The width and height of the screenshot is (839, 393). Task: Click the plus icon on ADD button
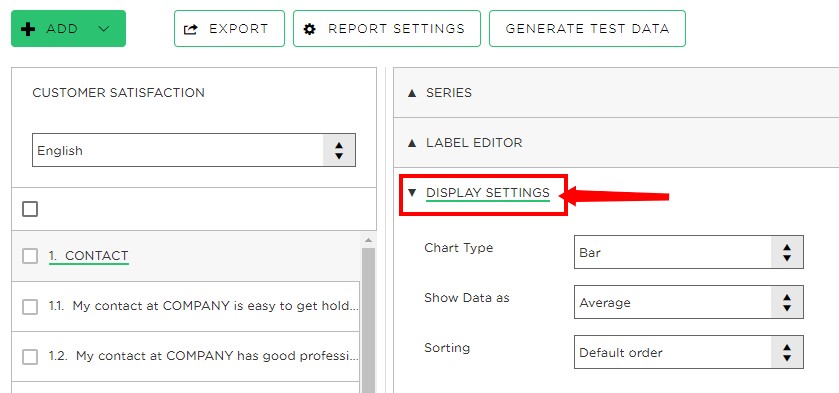tap(28, 29)
